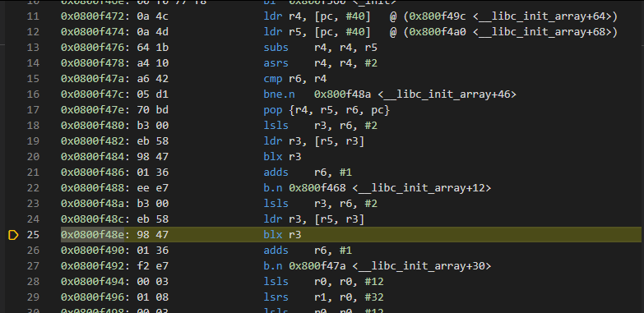Click the adds r6, #1 on line 21
This screenshot has width=644, height=313.
click(308, 173)
